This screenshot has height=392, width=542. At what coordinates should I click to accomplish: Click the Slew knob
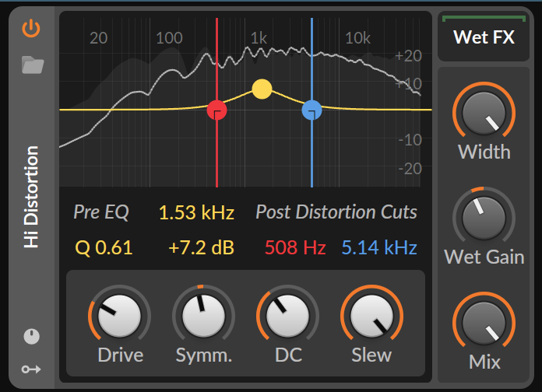coord(371,316)
